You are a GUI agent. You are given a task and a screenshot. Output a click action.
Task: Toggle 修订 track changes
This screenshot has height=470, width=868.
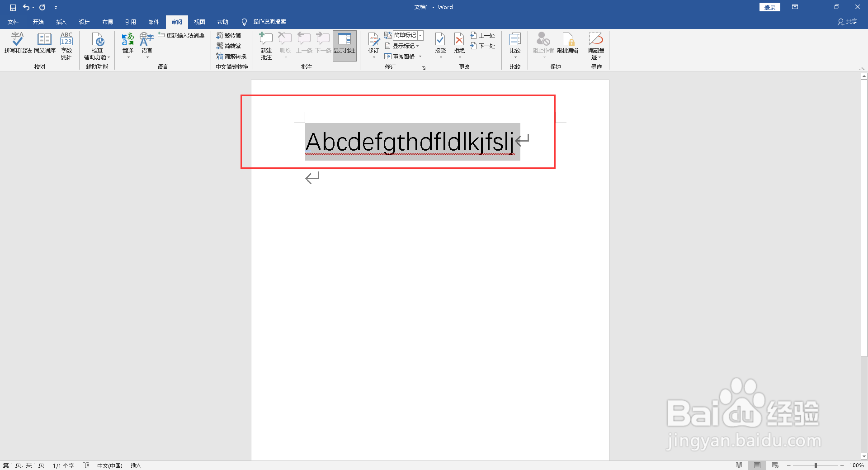click(x=373, y=41)
